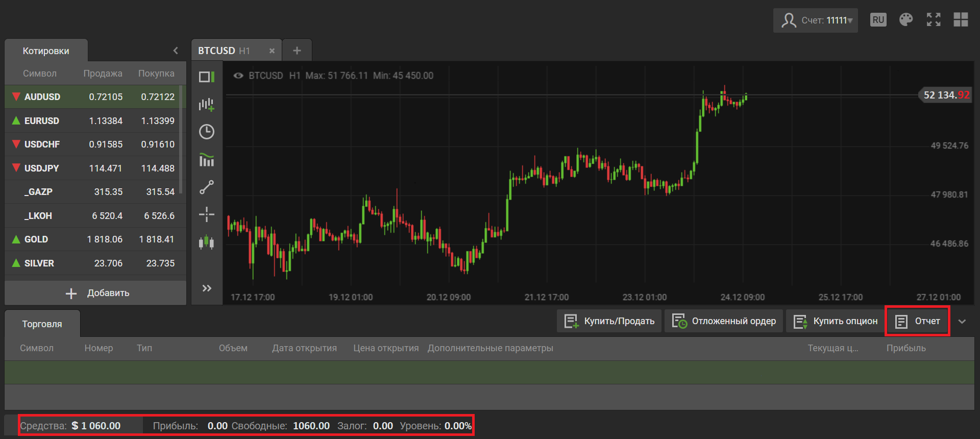Open the layout grid icon
980x439 pixels.
tap(961, 20)
